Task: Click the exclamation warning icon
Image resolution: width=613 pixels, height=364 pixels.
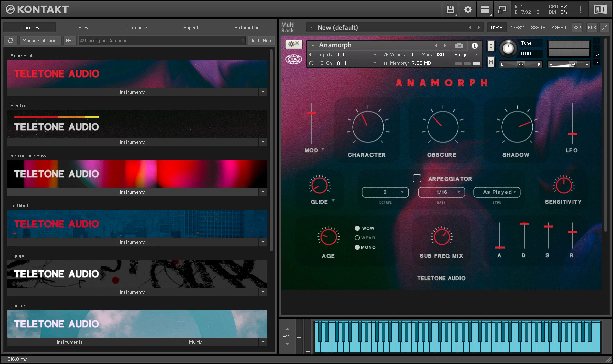Action: click(x=581, y=10)
